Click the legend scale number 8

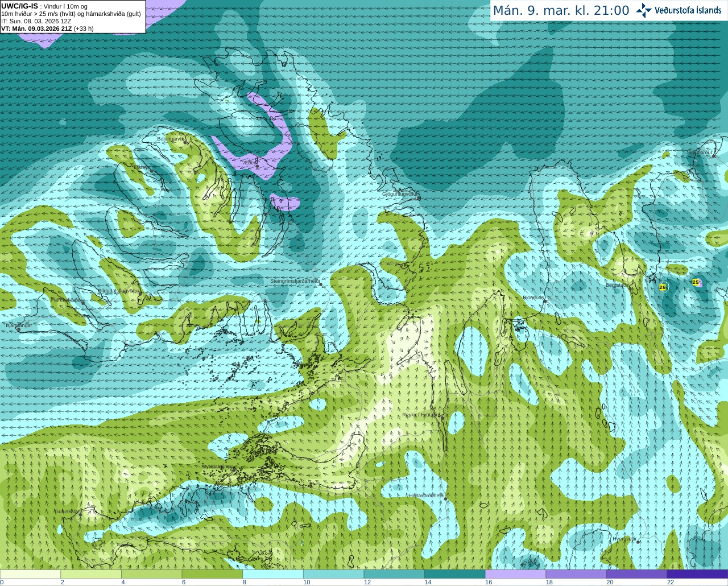click(x=245, y=582)
